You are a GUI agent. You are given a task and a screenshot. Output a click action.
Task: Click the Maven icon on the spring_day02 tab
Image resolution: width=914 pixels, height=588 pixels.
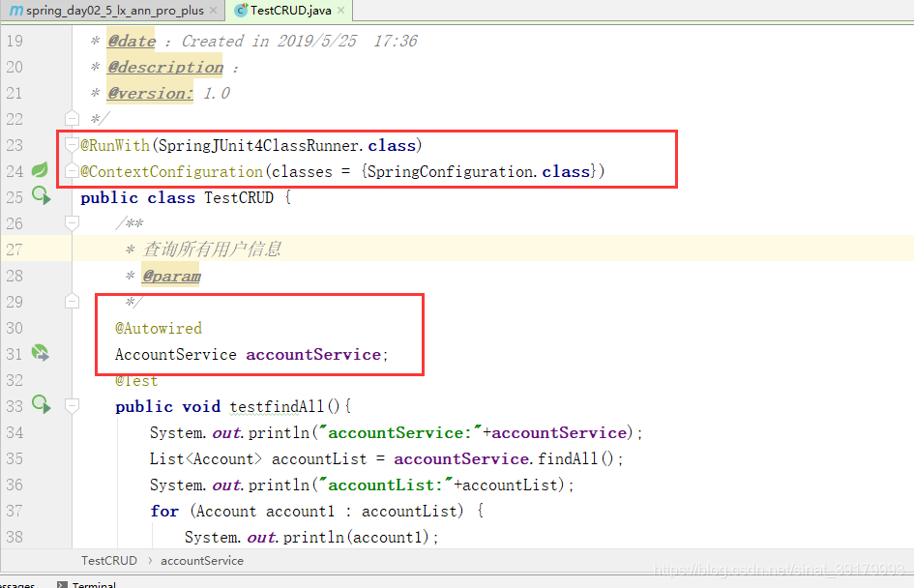[x=16, y=11]
